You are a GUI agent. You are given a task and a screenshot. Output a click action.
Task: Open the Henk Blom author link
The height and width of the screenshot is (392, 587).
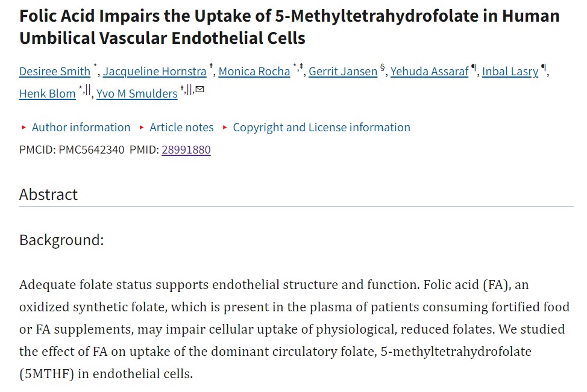48,93
